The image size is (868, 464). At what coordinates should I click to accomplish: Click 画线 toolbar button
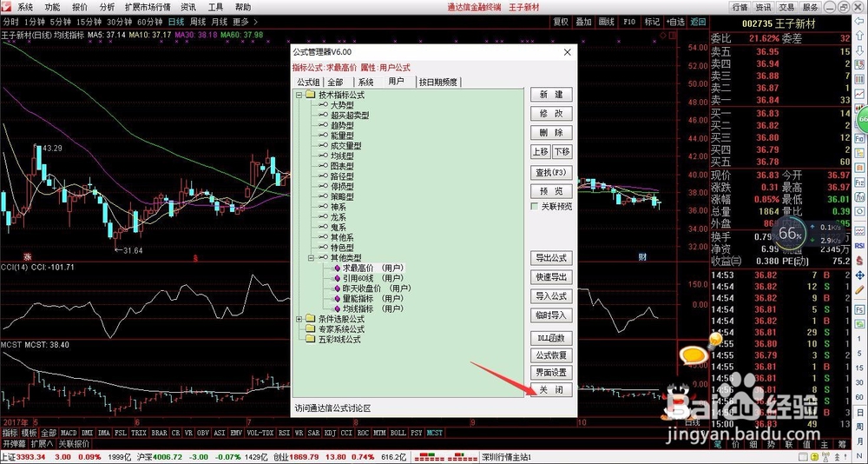tap(606, 23)
